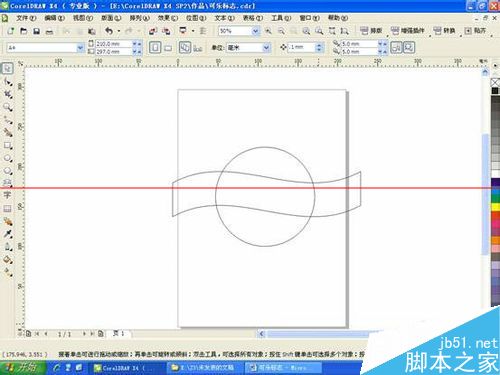The width and height of the screenshot is (500, 375).
Task: Open the 工具 (Tools) menu
Action: click(x=281, y=18)
